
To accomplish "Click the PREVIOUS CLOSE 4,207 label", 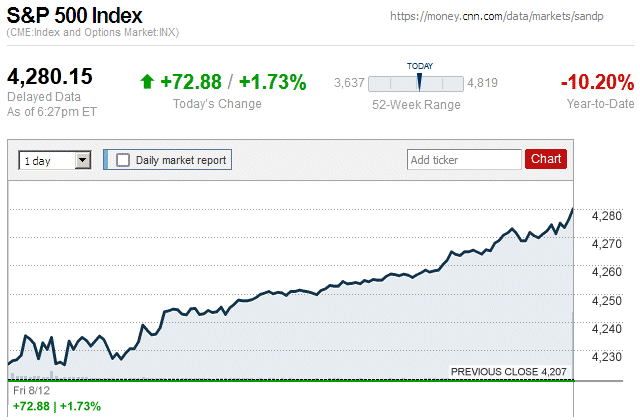I will (x=509, y=372).
